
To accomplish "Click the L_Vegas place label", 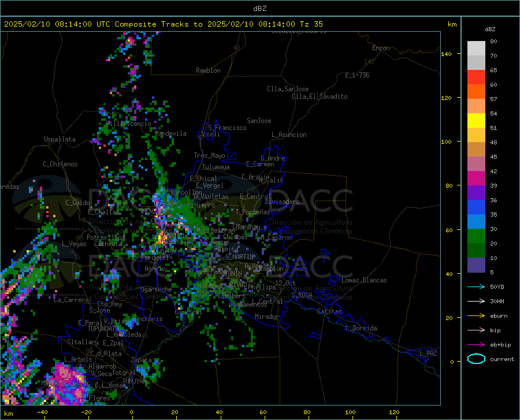I will pos(74,244).
